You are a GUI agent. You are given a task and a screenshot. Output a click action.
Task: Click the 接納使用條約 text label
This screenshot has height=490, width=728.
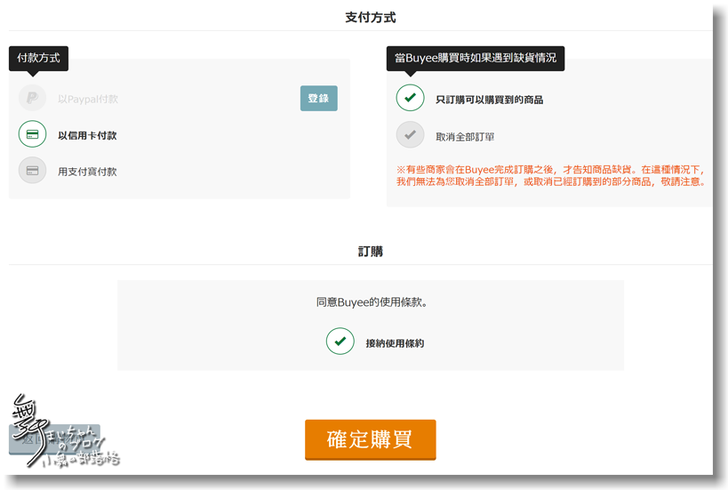click(x=395, y=343)
